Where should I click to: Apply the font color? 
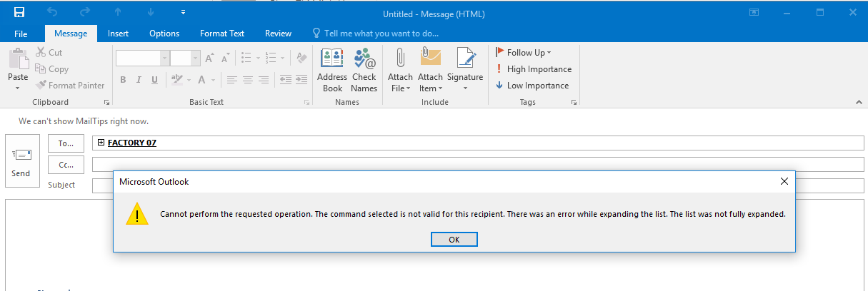[202, 80]
